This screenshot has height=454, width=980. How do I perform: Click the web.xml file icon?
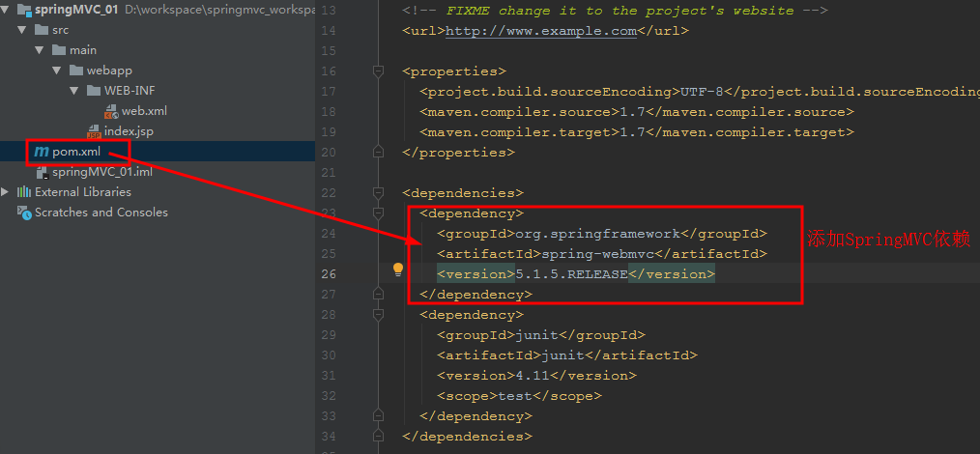[111, 111]
